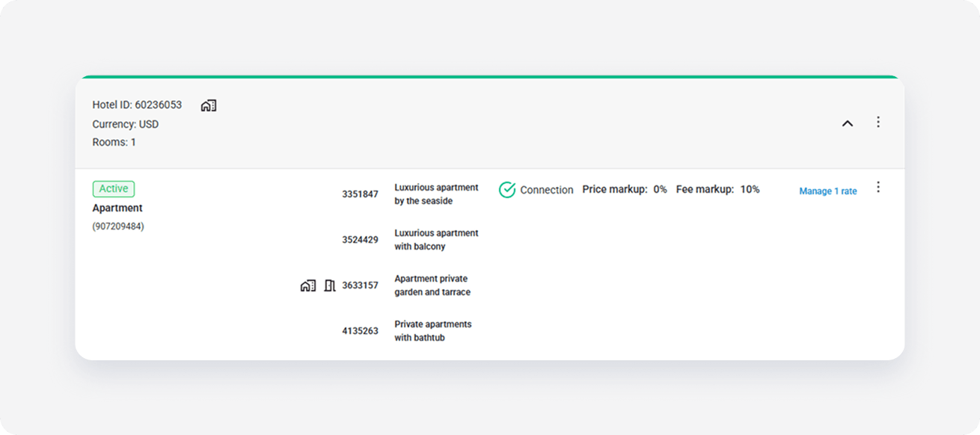Select the Apartment room name
This screenshot has width=980, height=435.
(x=117, y=208)
